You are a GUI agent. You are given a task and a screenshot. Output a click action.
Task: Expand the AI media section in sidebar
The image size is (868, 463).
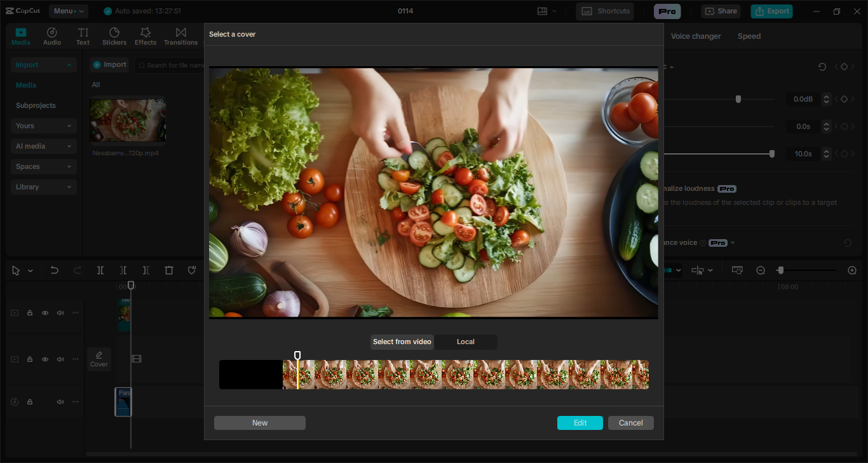pyautogui.click(x=43, y=146)
